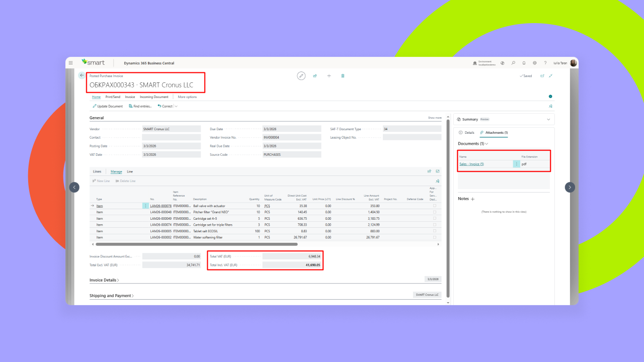
Task: Click the share icon in Lines section
Action: click(429, 171)
